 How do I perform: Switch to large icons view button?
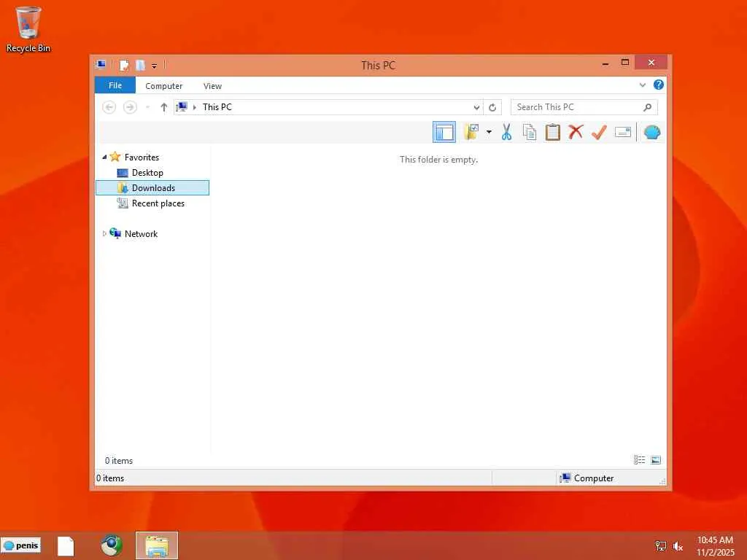(x=656, y=460)
